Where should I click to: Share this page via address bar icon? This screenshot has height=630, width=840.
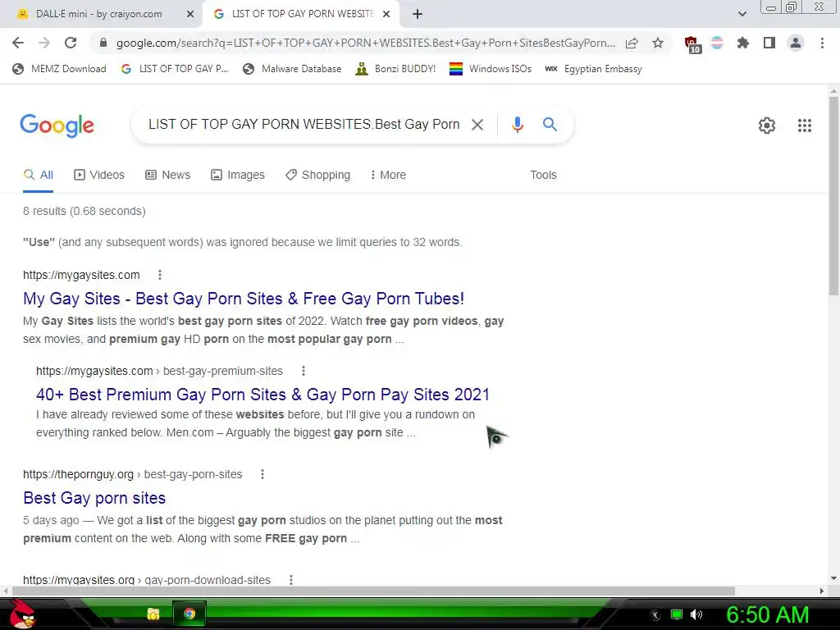(x=632, y=43)
